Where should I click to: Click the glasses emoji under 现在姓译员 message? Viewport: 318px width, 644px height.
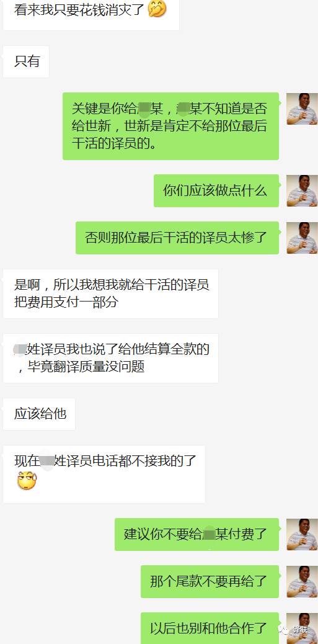coord(27,481)
